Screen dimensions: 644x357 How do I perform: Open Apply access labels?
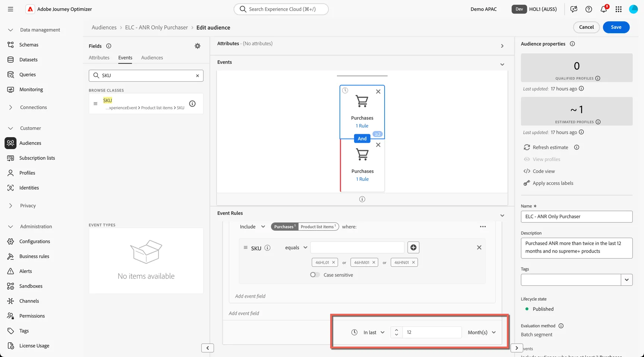[553, 183]
